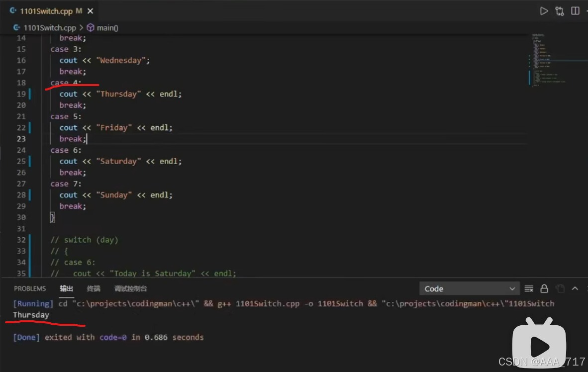
Task: Switch to the 终端 terminal tab
Action: [94, 288]
